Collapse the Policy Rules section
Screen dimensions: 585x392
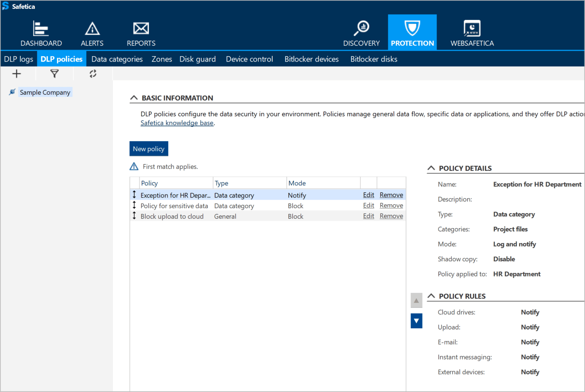pyautogui.click(x=431, y=296)
